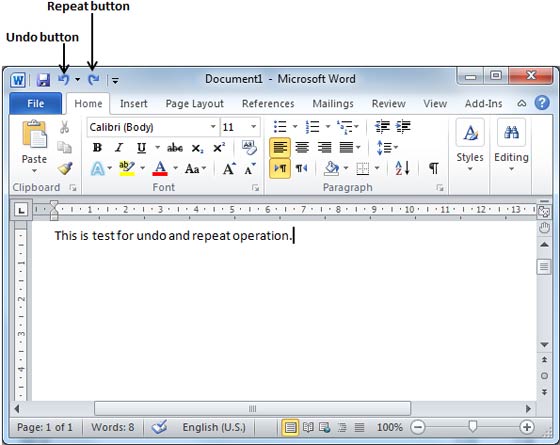Toggle Underline formatting
This screenshot has height=445, width=560.
point(141,148)
